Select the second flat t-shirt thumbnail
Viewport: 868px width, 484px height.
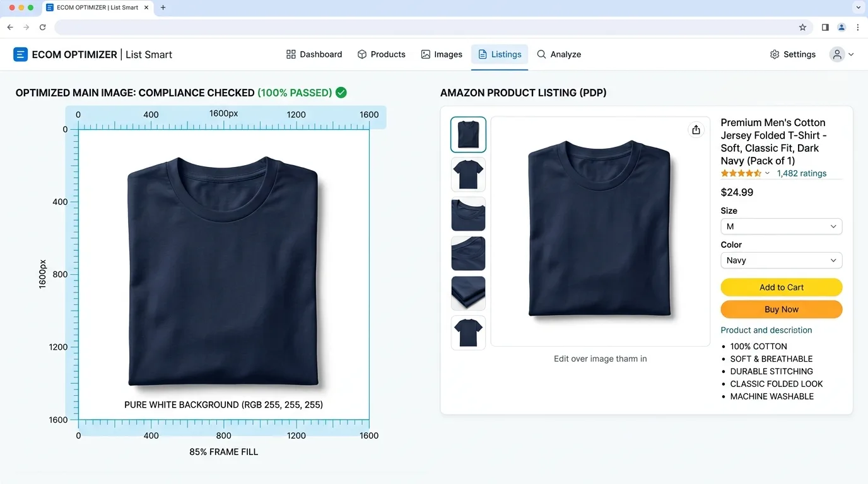pos(468,175)
